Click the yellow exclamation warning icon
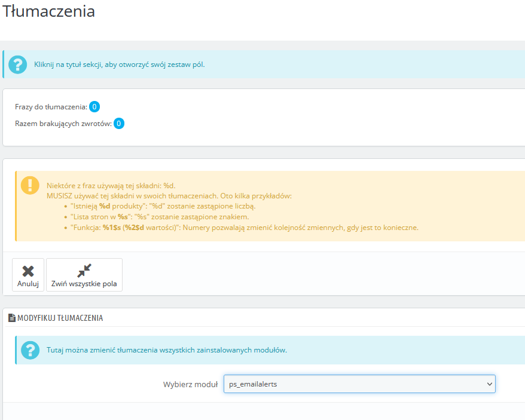Image resolution: width=525 pixels, height=420 pixels. (30, 185)
